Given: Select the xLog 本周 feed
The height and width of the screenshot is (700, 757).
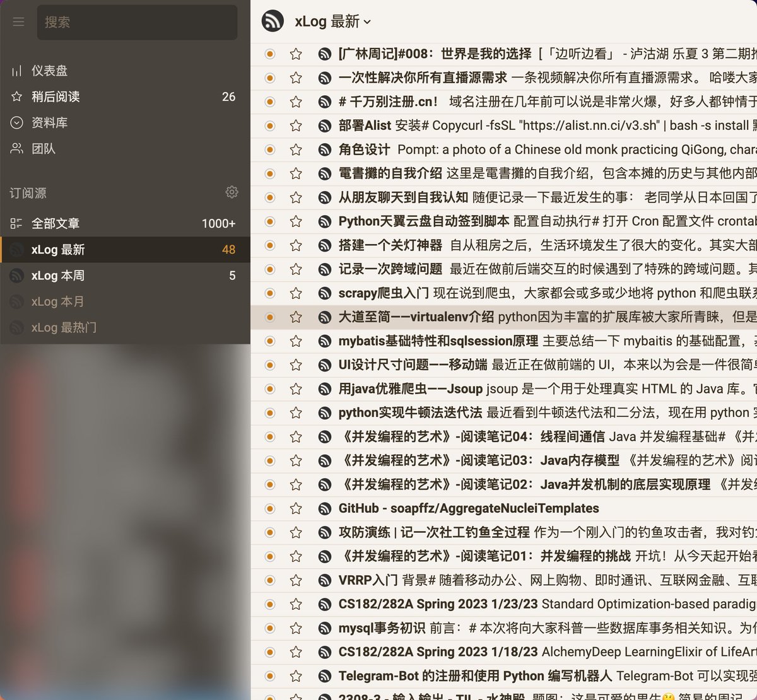Looking at the screenshot, I should click(125, 276).
